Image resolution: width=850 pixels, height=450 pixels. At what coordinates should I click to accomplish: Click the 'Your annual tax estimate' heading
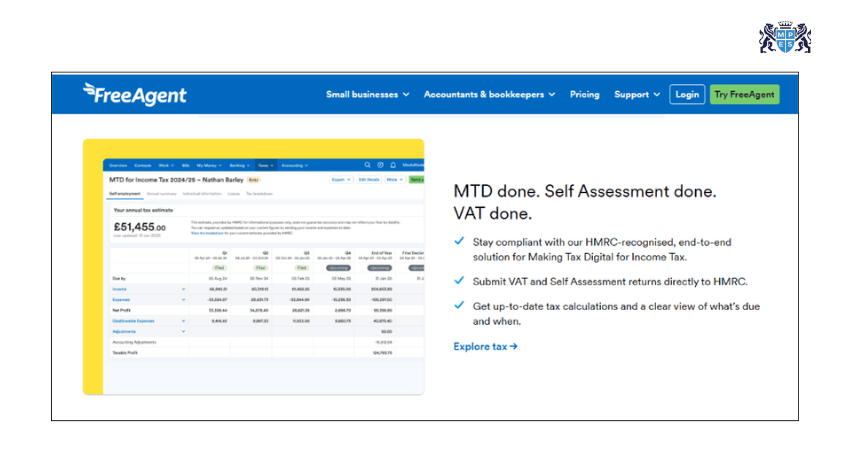coord(143,210)
